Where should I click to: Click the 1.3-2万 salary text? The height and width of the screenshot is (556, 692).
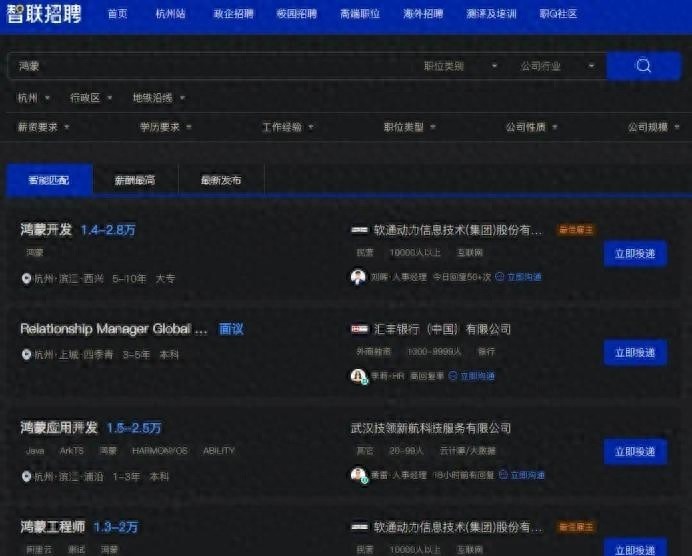click(116, 527)
